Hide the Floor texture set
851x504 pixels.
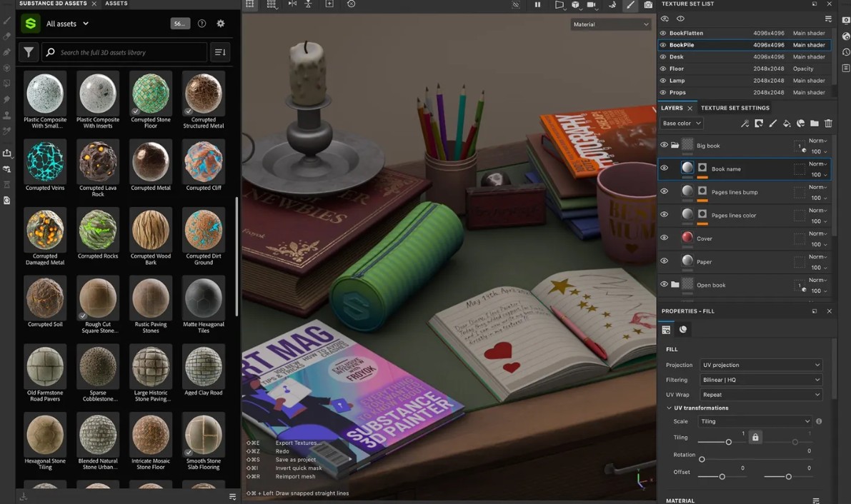662,69
